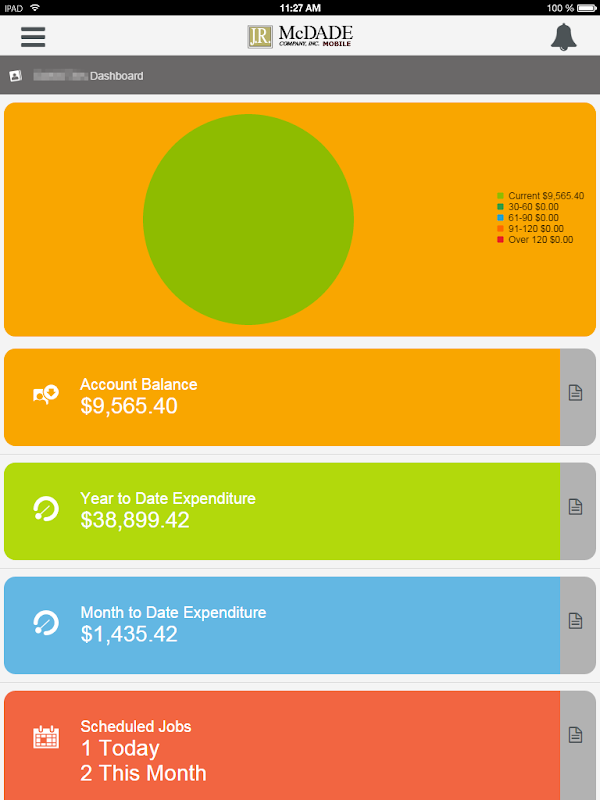Tap the J.R. McDade Mobile logo

coord(300,37)
